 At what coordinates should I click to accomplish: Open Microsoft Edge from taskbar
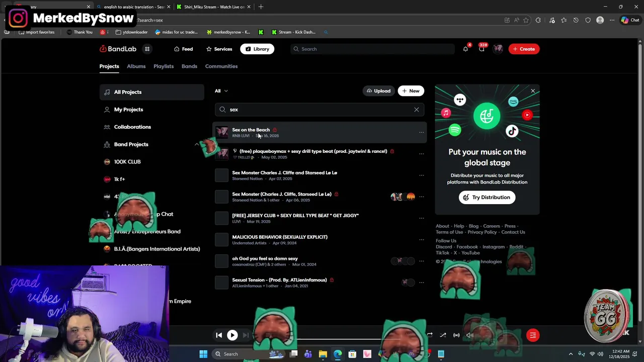(338, 354)
